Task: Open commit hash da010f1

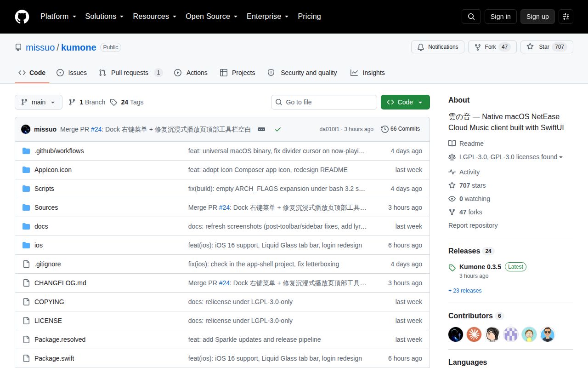Action: (329, 129)
